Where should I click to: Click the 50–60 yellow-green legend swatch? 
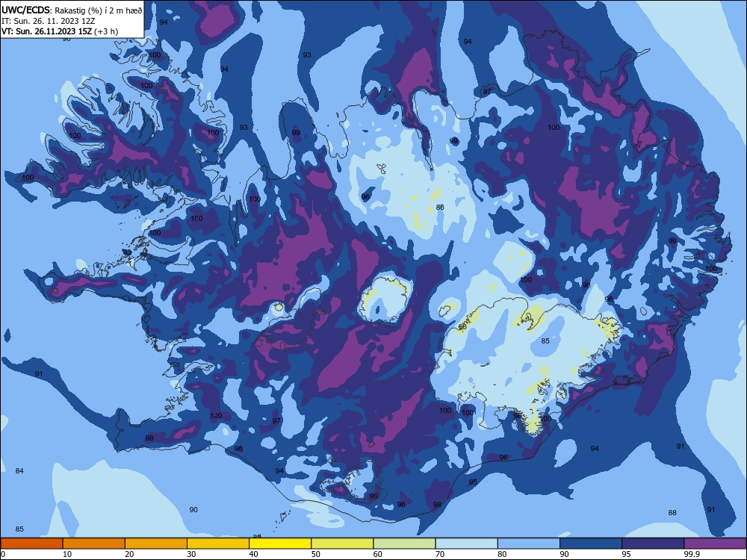tap(342, 544)
